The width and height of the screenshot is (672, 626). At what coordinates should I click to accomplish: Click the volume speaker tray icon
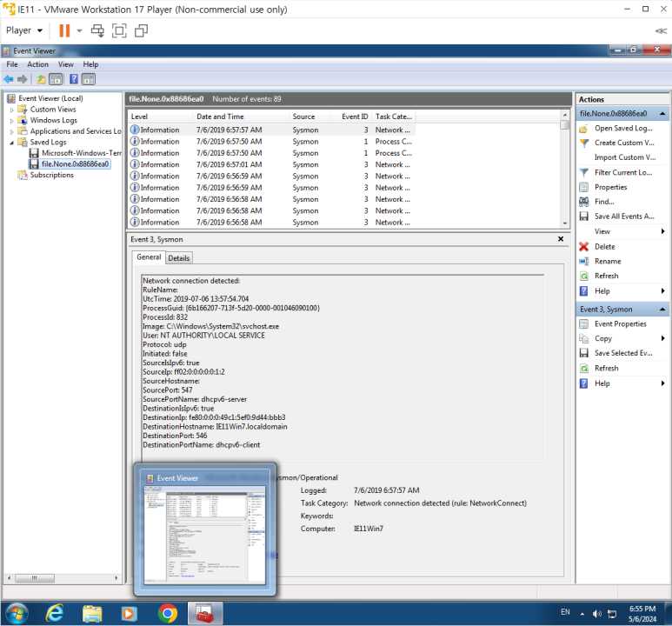coord(596,614)
